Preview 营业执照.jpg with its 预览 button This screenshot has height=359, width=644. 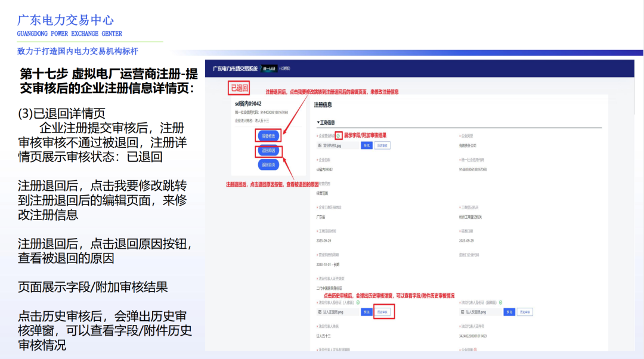coord(367,146)
